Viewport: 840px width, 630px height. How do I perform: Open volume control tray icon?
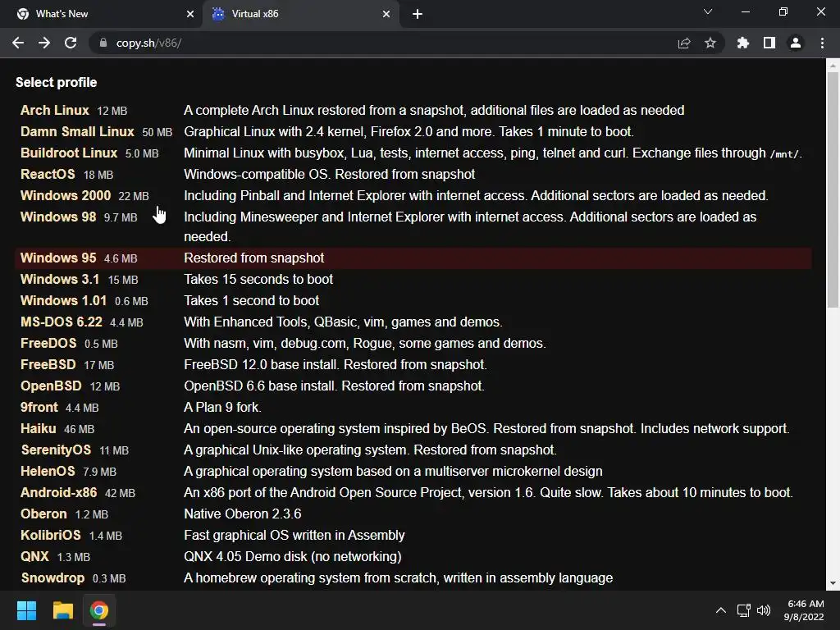tap(764, 610)
